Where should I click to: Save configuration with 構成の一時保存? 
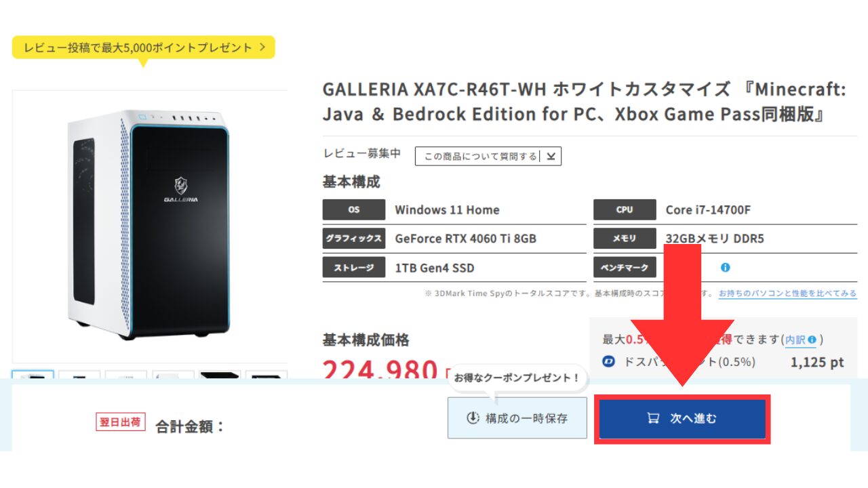(x=517, y=418)
